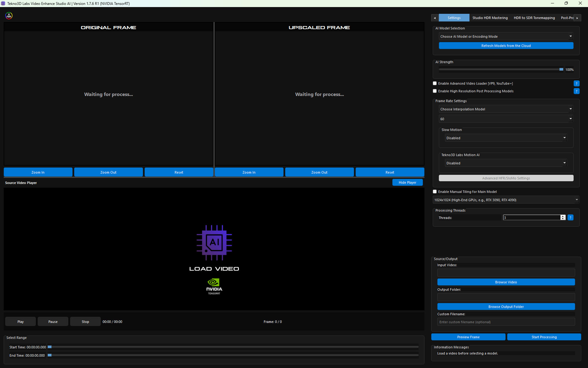This screenshot has height=368, width=588.
Task: Click the '100%' AI Strength value
Action: pos(569,70)
